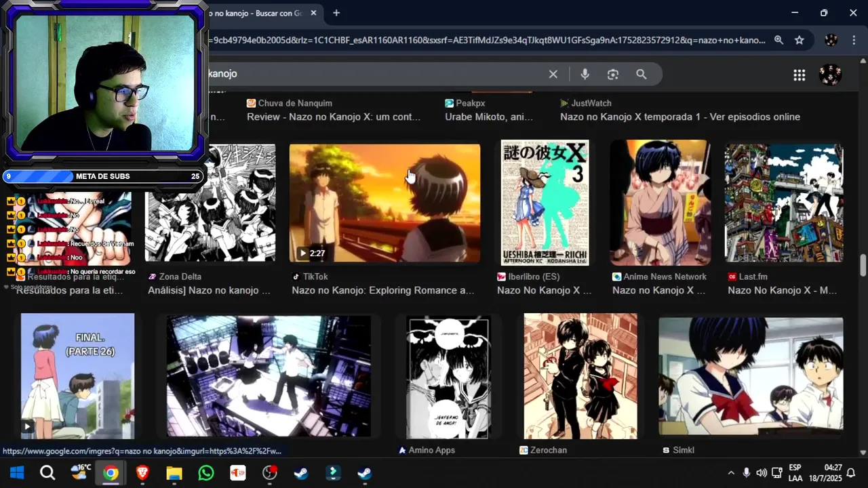The image size is (868, 488).
Task: Open the first Steam taskbar icon
Action: 301,472
